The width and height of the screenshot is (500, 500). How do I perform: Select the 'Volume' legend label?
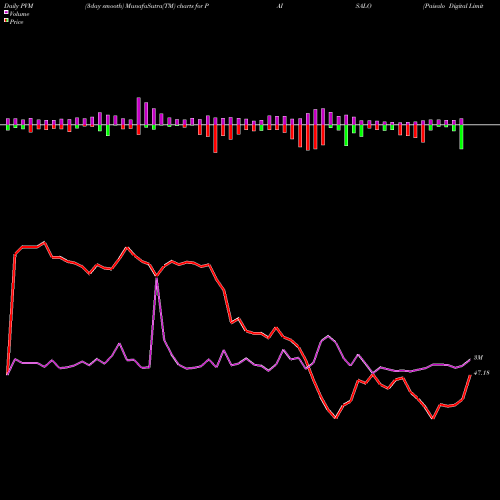19,14
